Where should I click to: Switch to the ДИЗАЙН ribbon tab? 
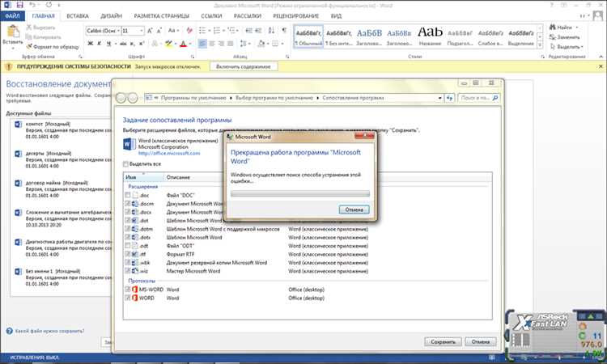(111, 16)
